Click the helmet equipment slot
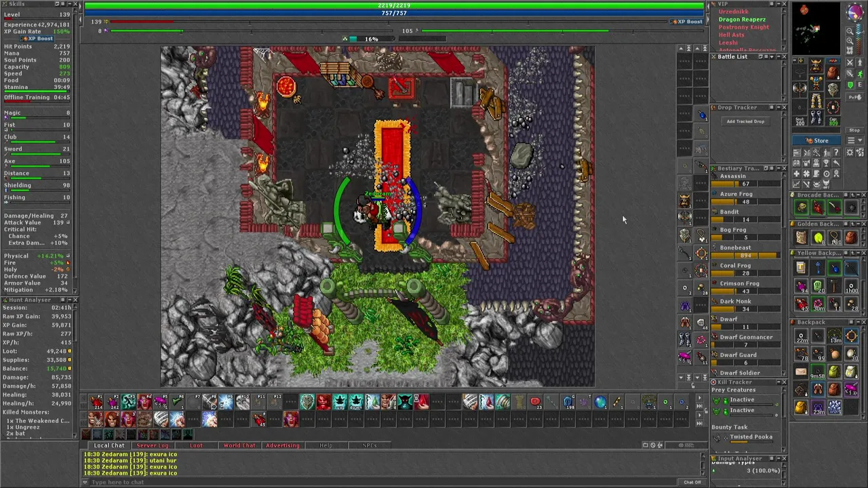 pyautogui.click(x=817, y=66)
